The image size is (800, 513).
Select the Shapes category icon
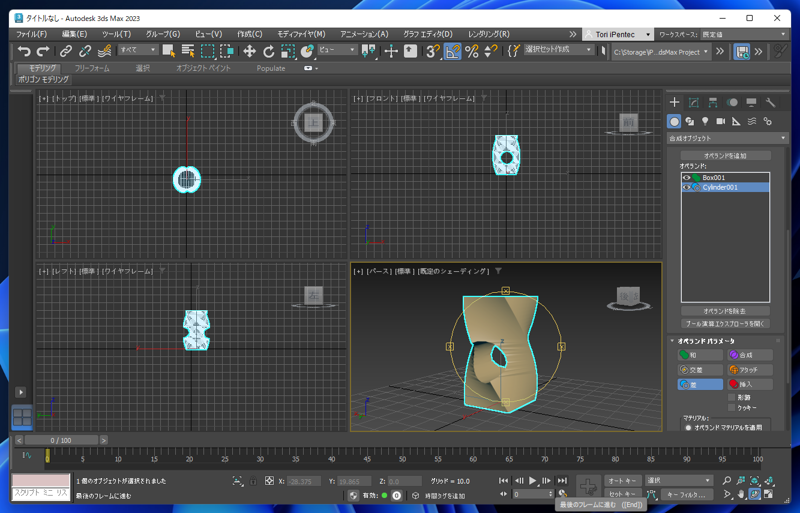click(690, 121)
